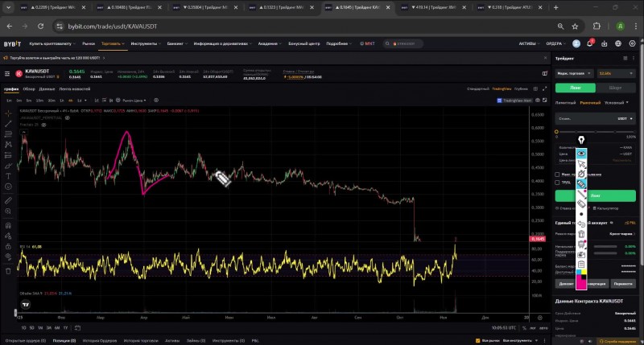
Task: Click the eye icon in annotation toolbar
Action: pyautogui.click(x=581, y=152)
